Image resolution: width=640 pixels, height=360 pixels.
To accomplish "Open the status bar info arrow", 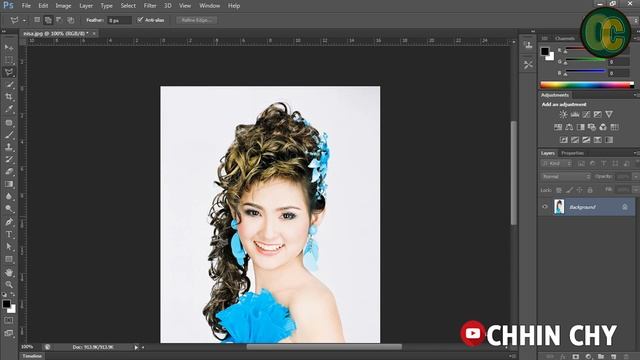I will coord(136,347).
